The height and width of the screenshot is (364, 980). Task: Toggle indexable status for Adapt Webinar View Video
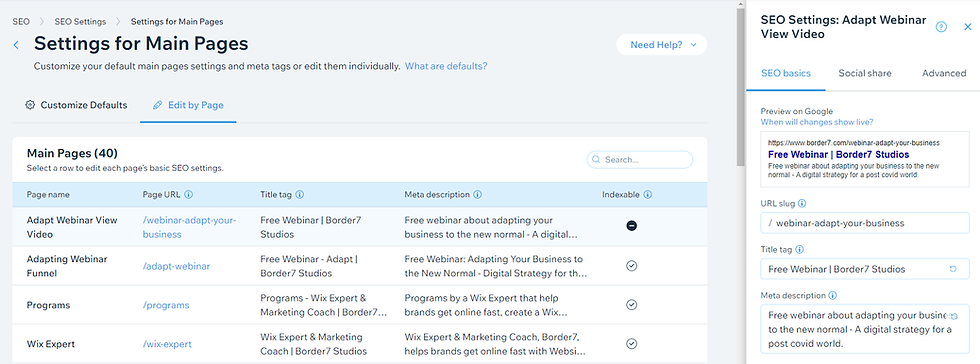coord(631,226)
